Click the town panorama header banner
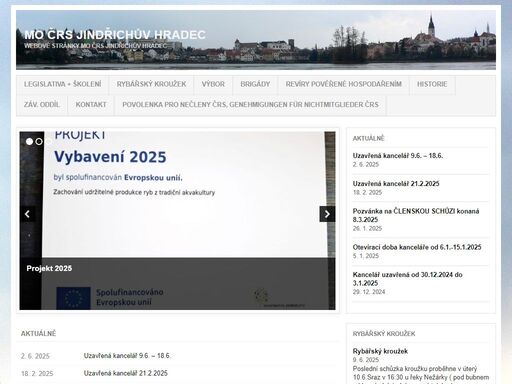Image resolution: width=512 pixels, height=384 pixels. tap(256, 40)
